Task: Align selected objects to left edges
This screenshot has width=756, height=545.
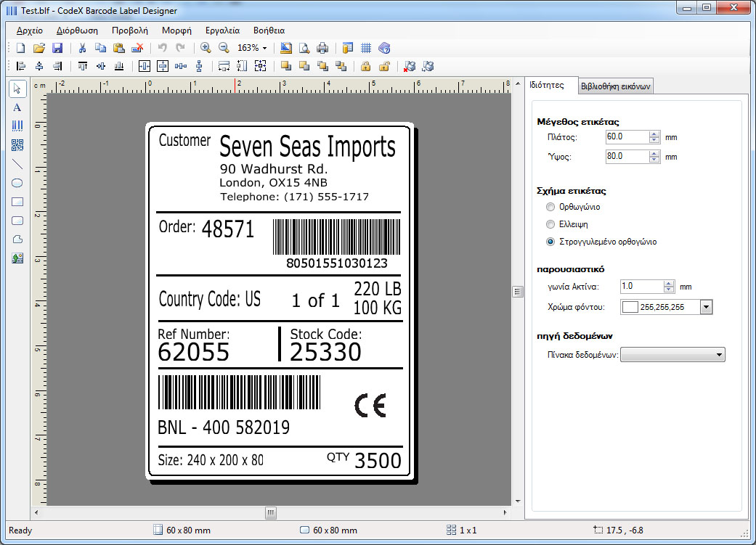Action: click(x=21, y=66)
